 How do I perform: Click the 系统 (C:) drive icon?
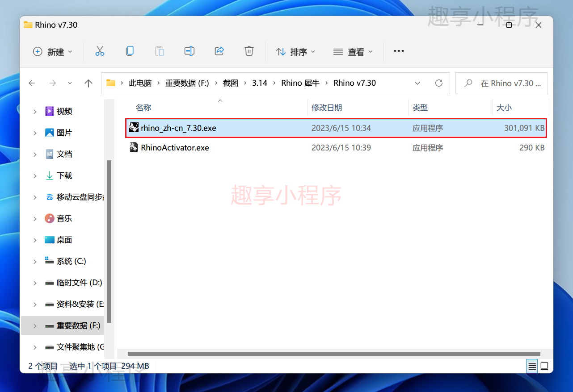[50, 261]
